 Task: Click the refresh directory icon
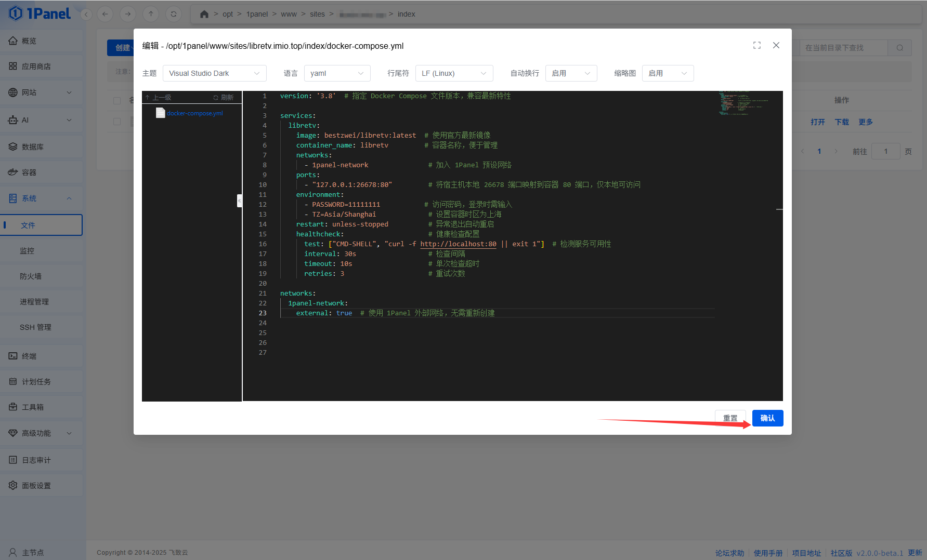(174, 14)
